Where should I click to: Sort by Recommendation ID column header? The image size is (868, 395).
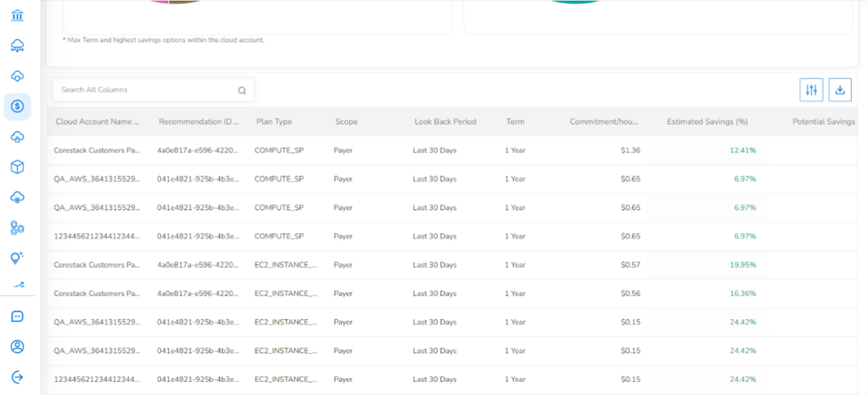[x=199, y=122]
